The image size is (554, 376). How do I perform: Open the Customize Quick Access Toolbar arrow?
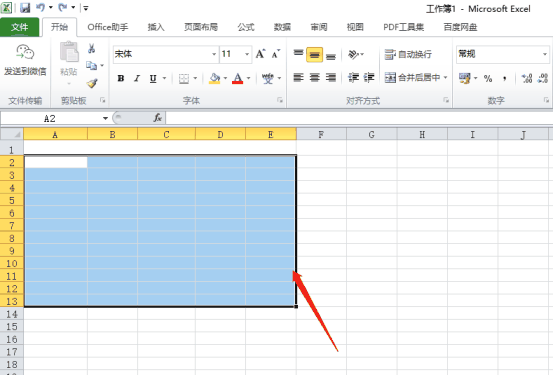coord(86,8)
